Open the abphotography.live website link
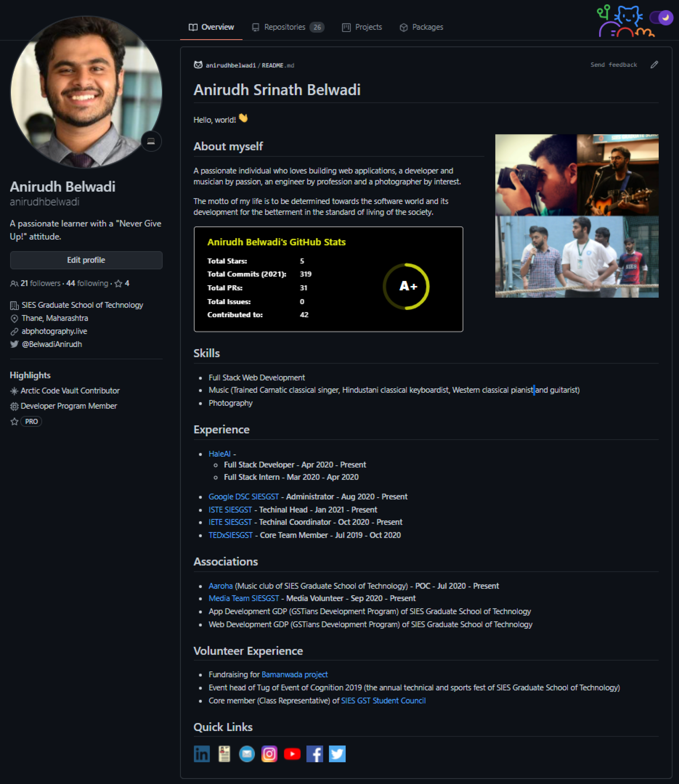 [x=54, y=331]
